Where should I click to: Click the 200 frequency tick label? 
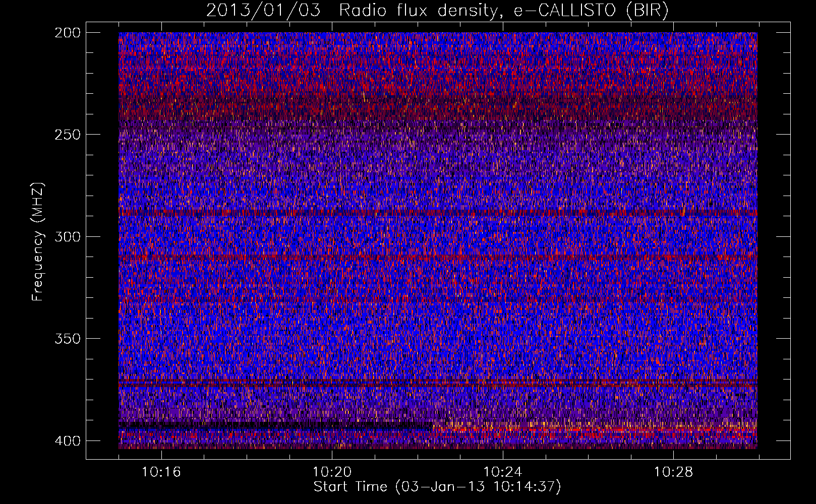(68, 33)
